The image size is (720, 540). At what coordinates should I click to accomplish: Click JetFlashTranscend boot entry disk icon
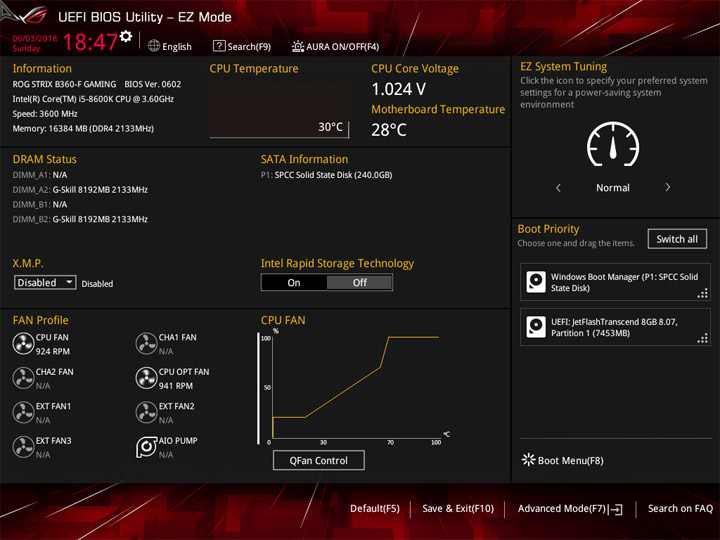click(536, 326)
